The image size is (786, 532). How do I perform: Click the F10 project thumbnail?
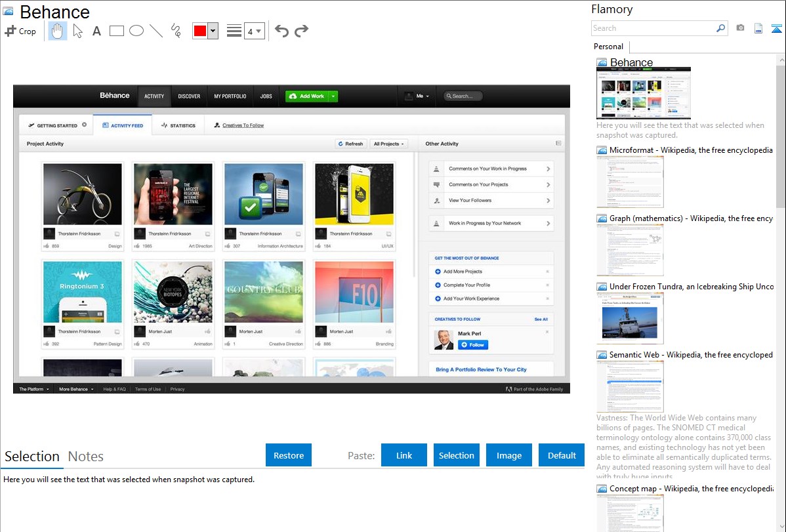[354, 292]
